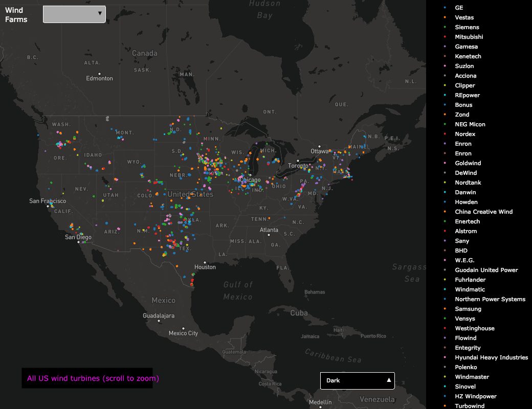Open the Wind Farms dropdown selector
This screenshot has width=532, height=409.
(74, 14)
